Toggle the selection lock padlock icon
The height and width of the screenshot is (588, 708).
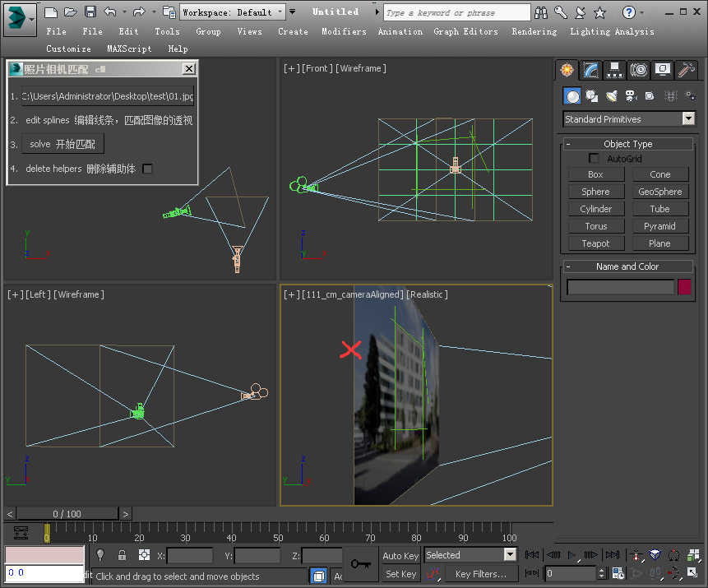[x=122, y=555]
